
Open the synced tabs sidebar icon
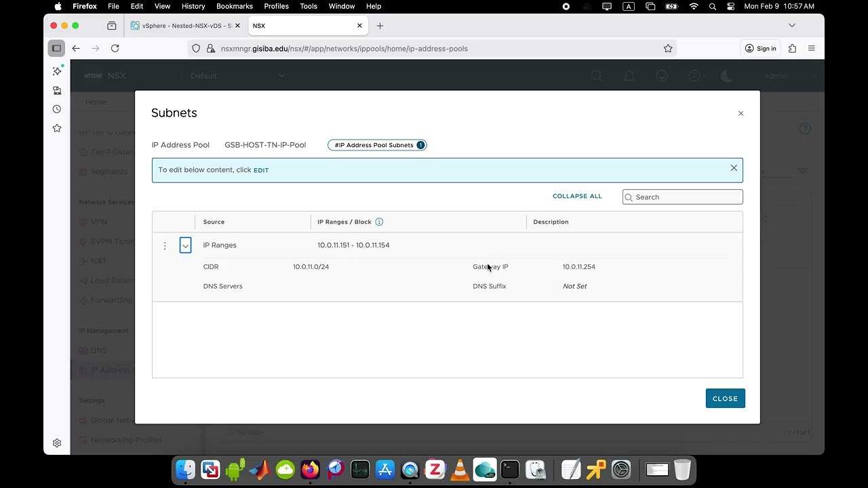click(57, 90)
